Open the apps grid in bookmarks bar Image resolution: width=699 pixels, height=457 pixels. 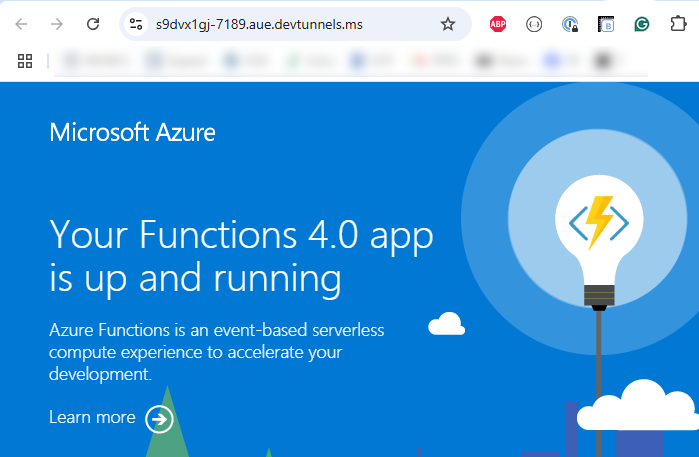[x=25, y=61]
